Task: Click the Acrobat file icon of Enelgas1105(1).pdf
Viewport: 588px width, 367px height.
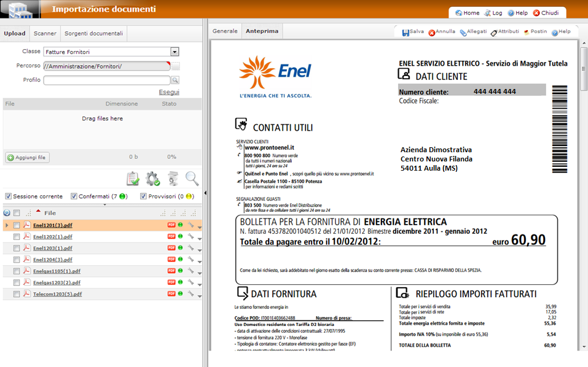Action: point(26,271)
